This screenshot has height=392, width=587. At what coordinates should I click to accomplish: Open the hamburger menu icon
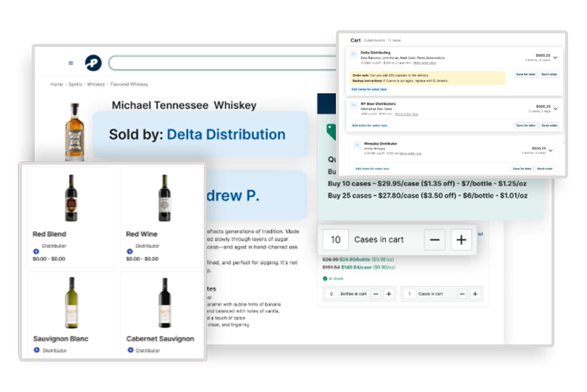[71, 63]
